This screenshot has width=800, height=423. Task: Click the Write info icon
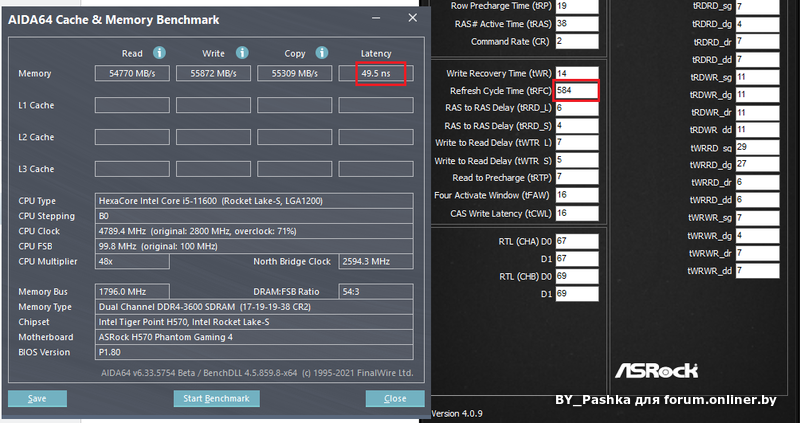click(242, 53)
